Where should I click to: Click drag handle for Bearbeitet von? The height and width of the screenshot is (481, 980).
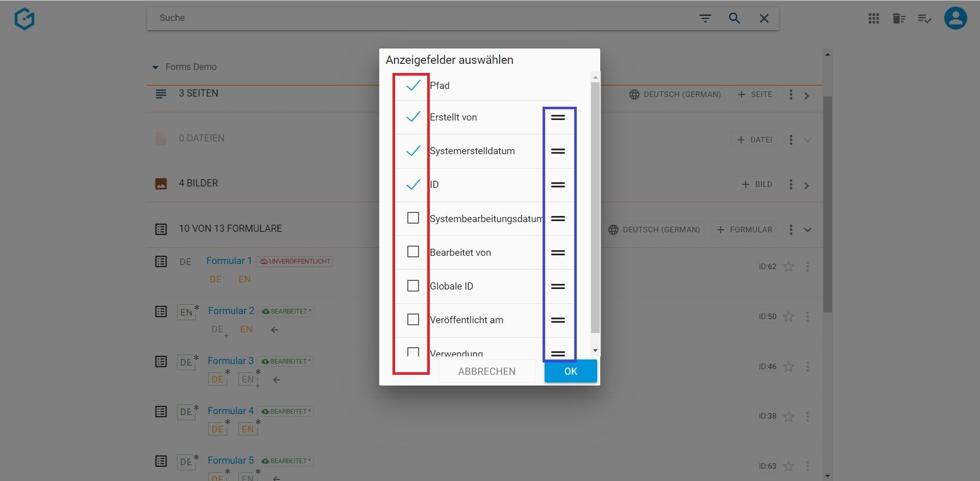558,253
